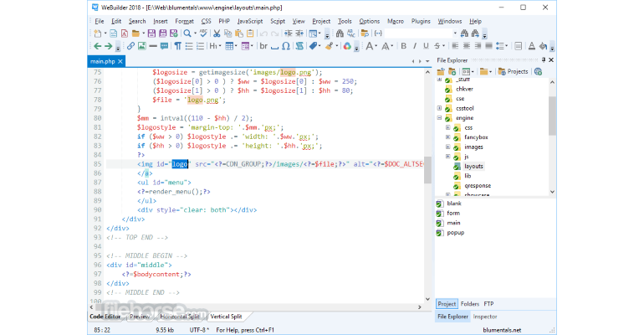Click the Save file icon
The width and height of the screenshot is (644, 335).
click(151, 33)
